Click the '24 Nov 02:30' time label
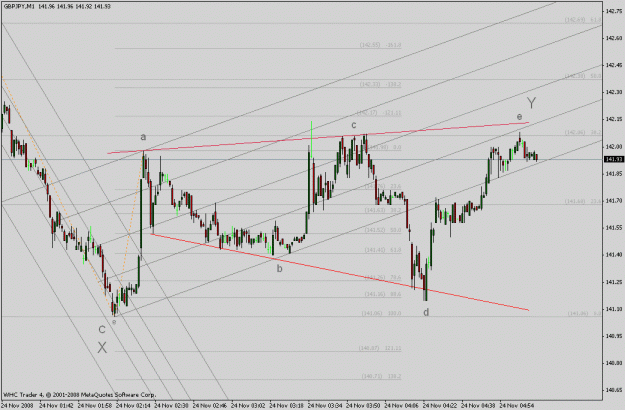This screenshot has height=410, width=625. (171, 405)
